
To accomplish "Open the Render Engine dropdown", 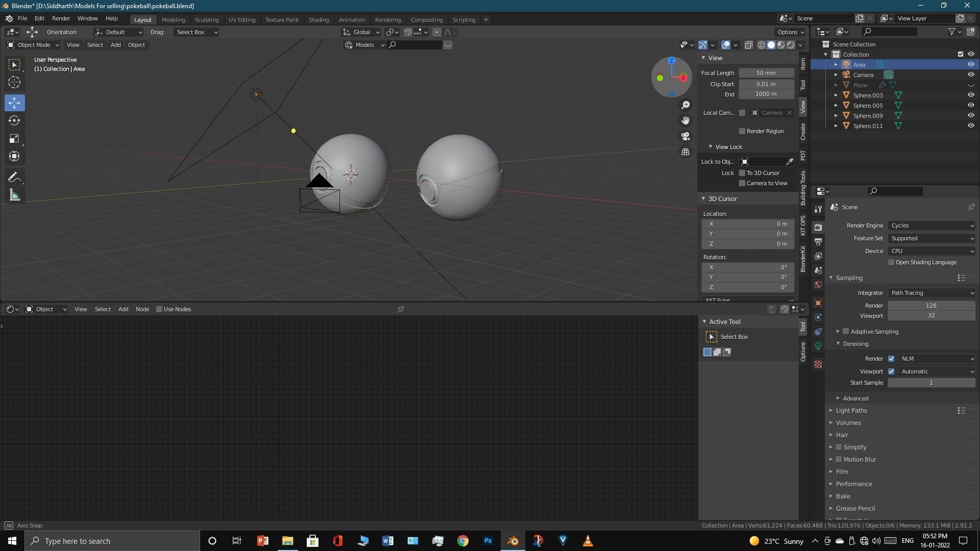I will [x=932, y=226].
